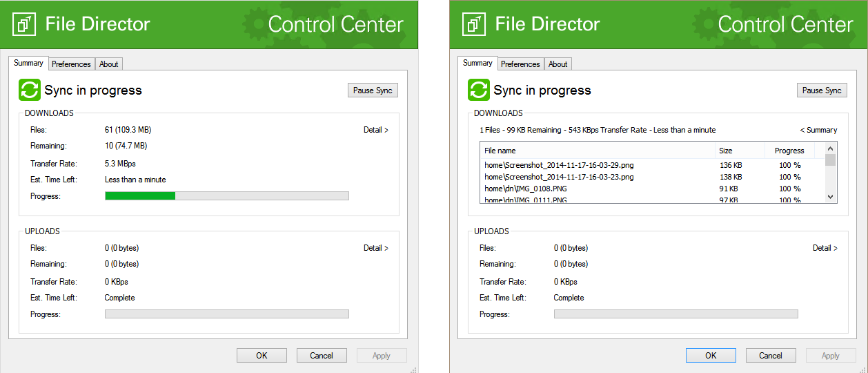
Task: Click Apply in the right window
Action: click(831, 356)
